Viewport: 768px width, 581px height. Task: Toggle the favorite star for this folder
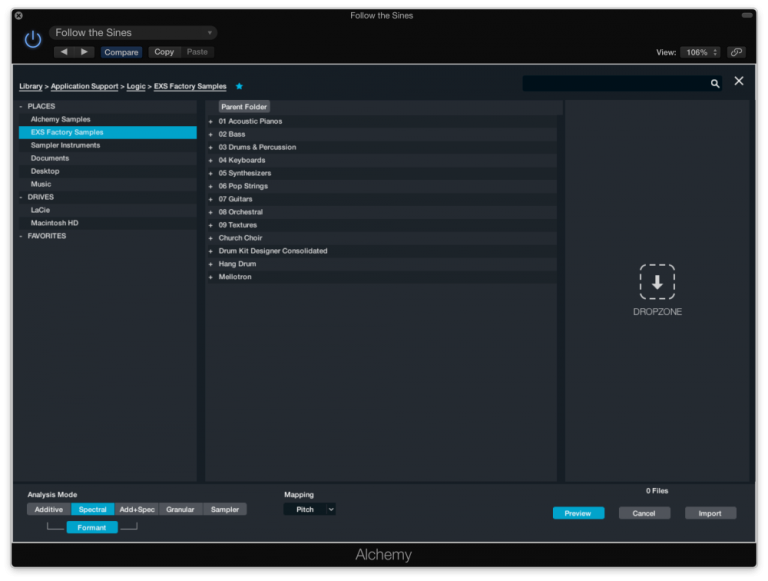click(239, 86)
